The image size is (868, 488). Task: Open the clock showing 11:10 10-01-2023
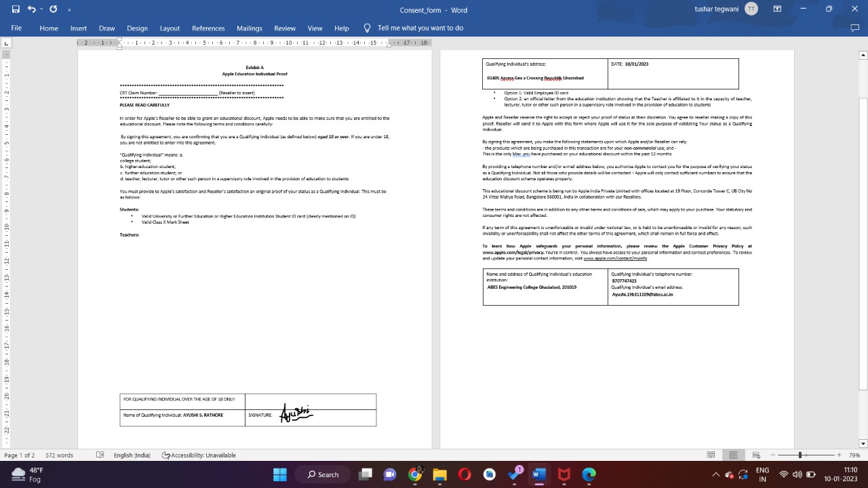pyautogui.click(x=840, y=474)
